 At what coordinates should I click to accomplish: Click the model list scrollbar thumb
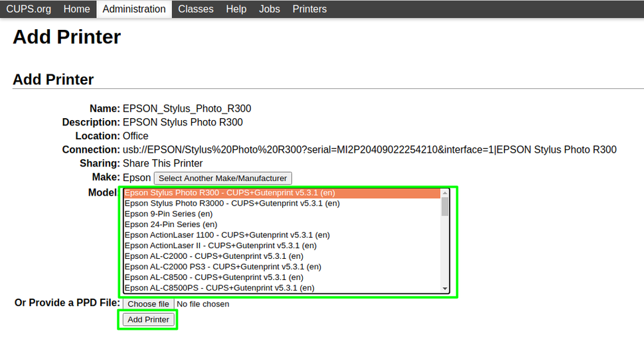point(445,206)
